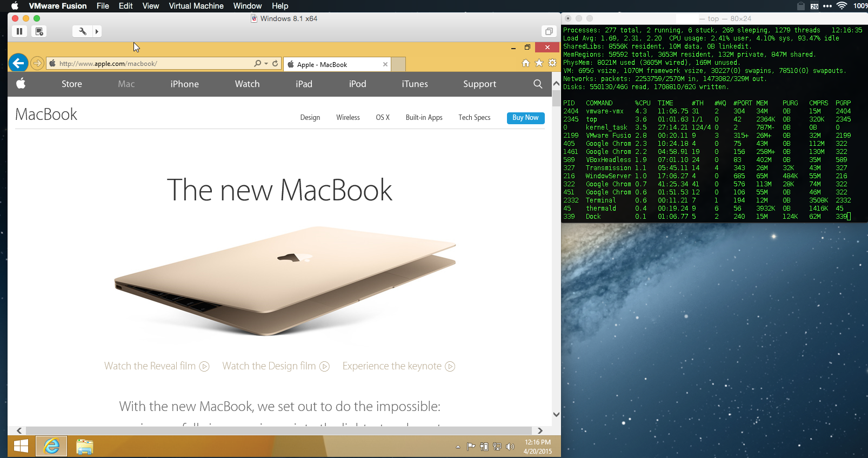Open a new blank IE tab

[x=399, y=64]
